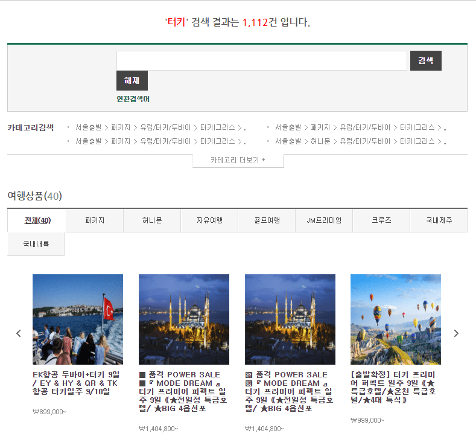
Task: Open the 국내내륙 tab
Action: [x=36, y=244]
